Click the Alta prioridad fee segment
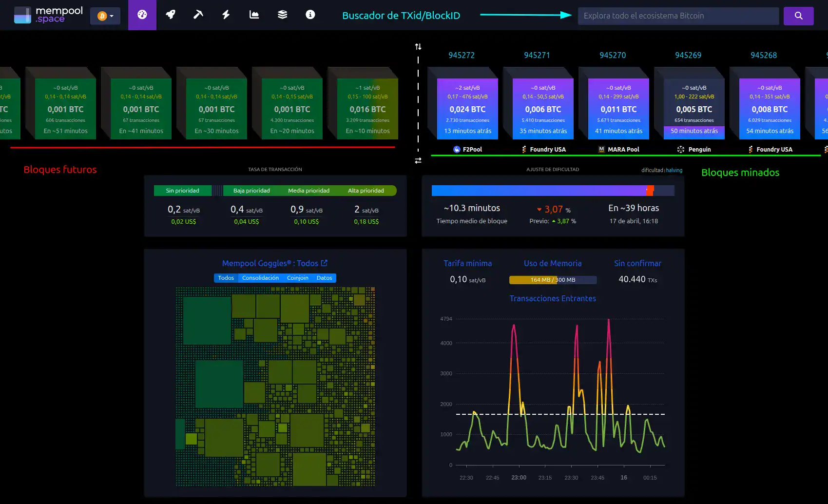The width and height of the screenshot is (828, 504). tap(366, 191)
